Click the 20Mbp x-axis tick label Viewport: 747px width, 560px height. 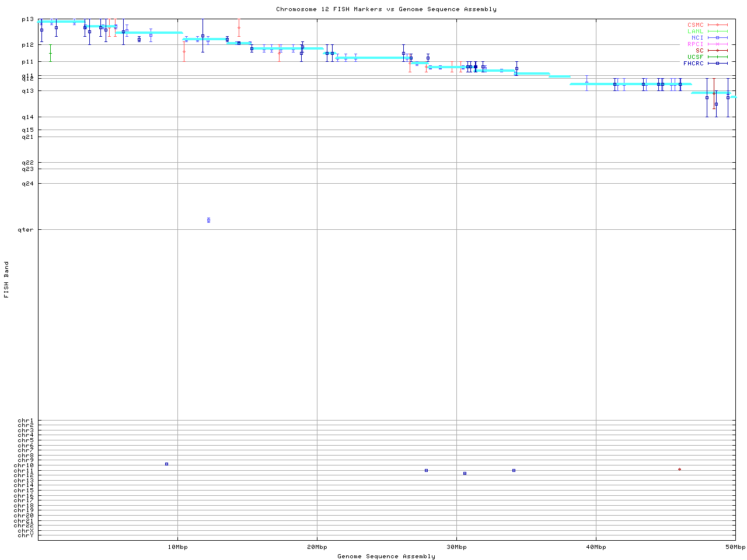(x=317, y=547)
